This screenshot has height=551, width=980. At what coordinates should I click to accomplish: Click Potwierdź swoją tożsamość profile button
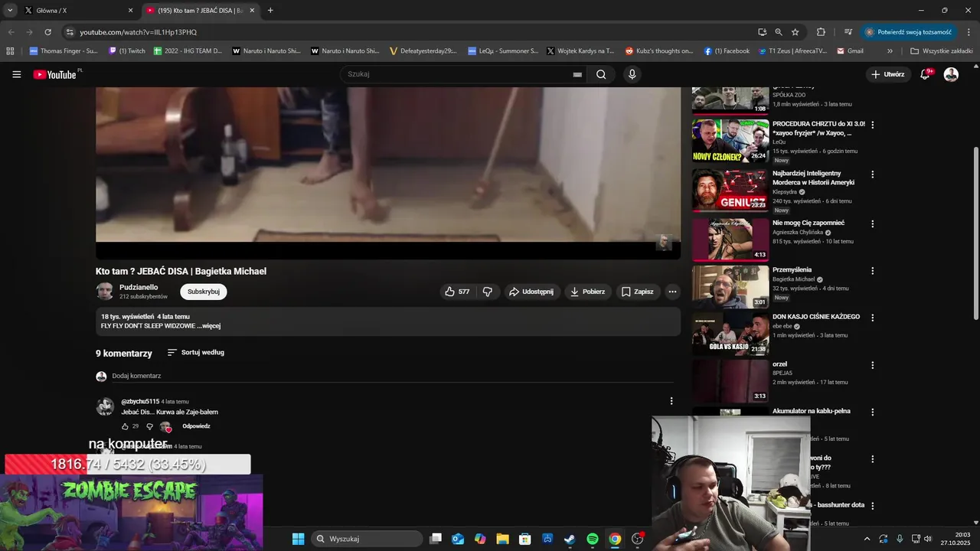point(909,32)
